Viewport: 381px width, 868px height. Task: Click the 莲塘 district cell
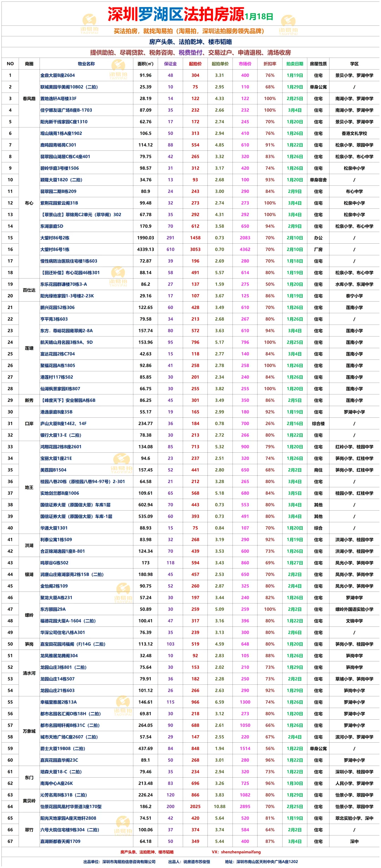(29, 348)
